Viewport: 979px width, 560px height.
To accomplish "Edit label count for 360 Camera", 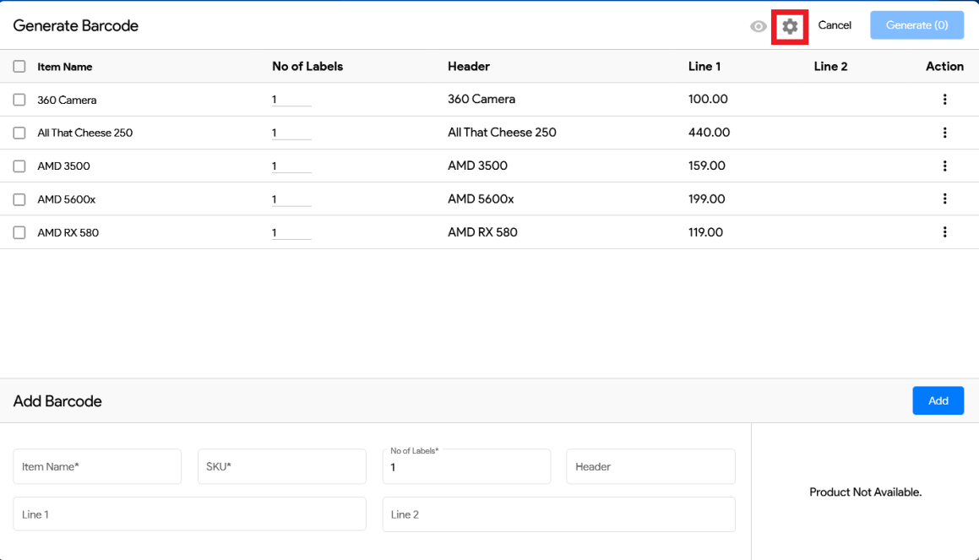I will (x=291, y=100).
